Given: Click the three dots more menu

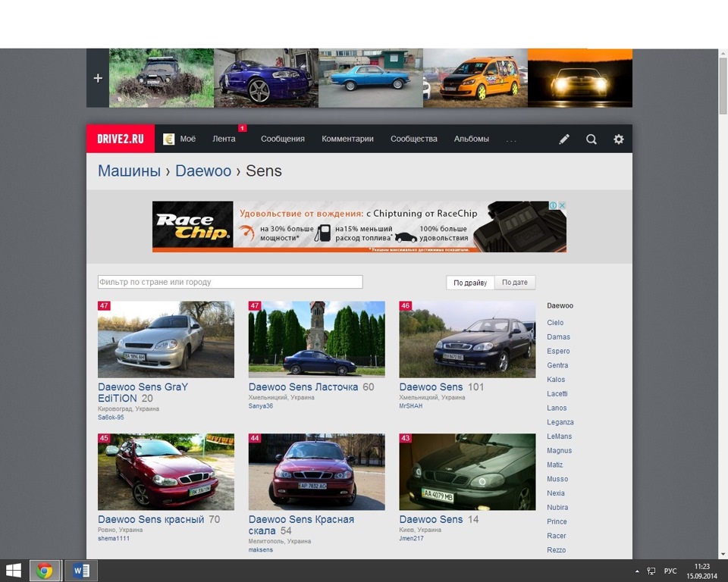Looking at the screenshot, I should coord(510,139).
